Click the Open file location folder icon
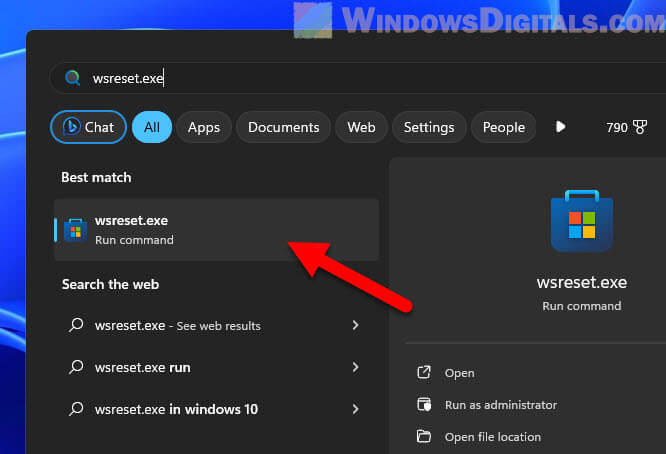 point(423,436)
